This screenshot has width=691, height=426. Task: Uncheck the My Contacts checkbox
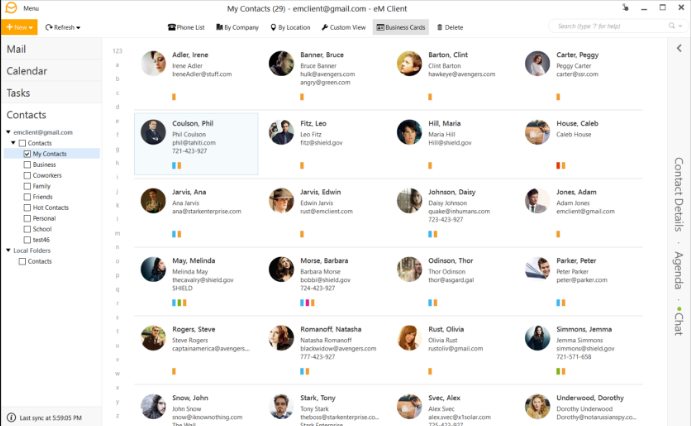click(x=27, y=154)
